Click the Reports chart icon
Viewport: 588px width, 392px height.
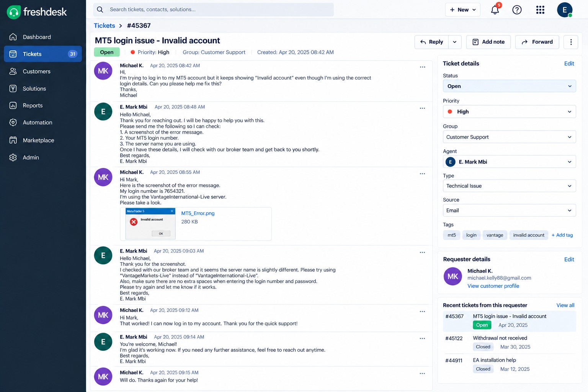pyautogui.click(x=13, y=105)
